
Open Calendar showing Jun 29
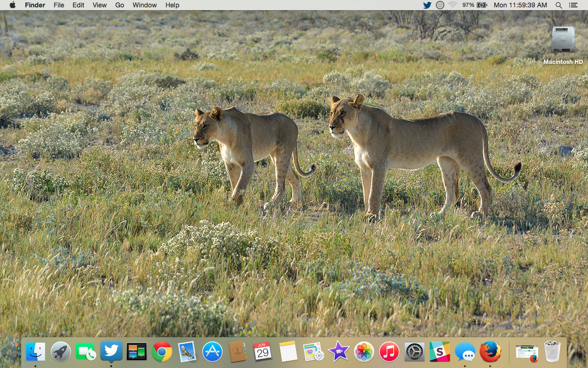tap(263, 352)
